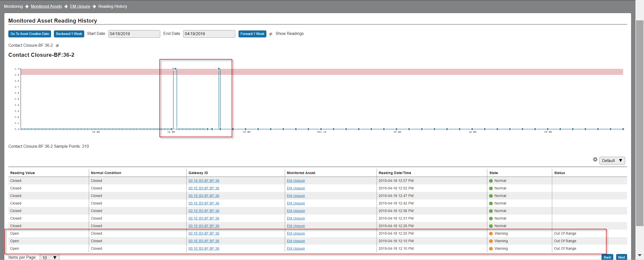Click the Backward 1 Week button
Screen dimensions: 644x260
pos(69,34)
